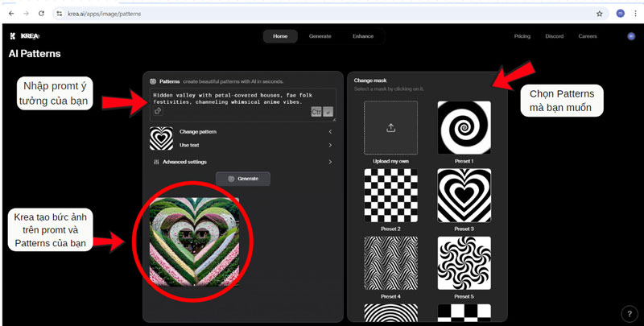The width and height of the screenshot is (644, 326).
Task: Switch to the Generate tab
Action: 320,36
